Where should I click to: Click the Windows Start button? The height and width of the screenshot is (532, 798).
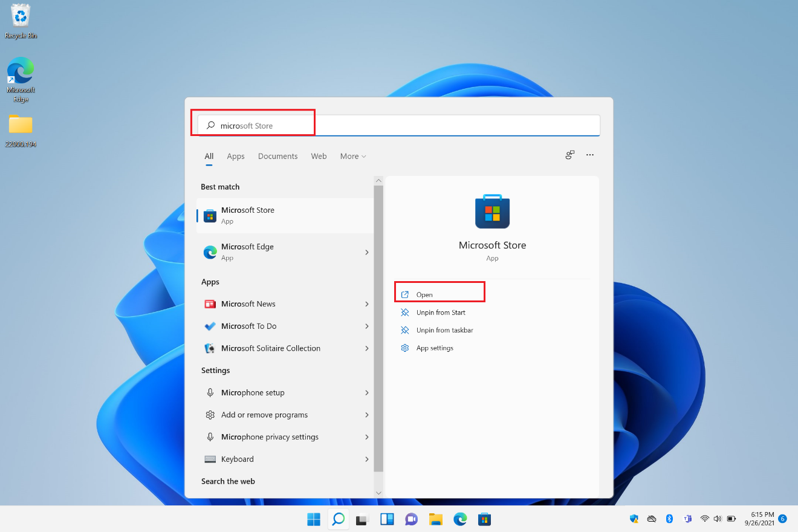pos(314,519)
